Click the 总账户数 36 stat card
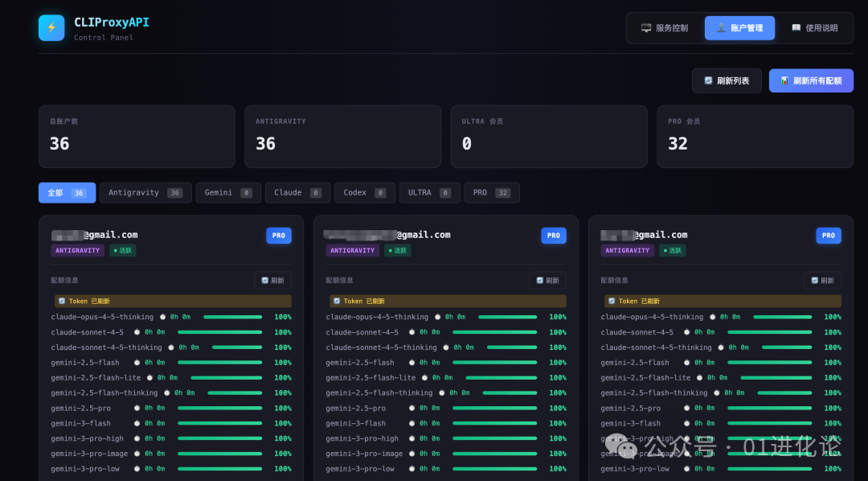 click(137, 136)
